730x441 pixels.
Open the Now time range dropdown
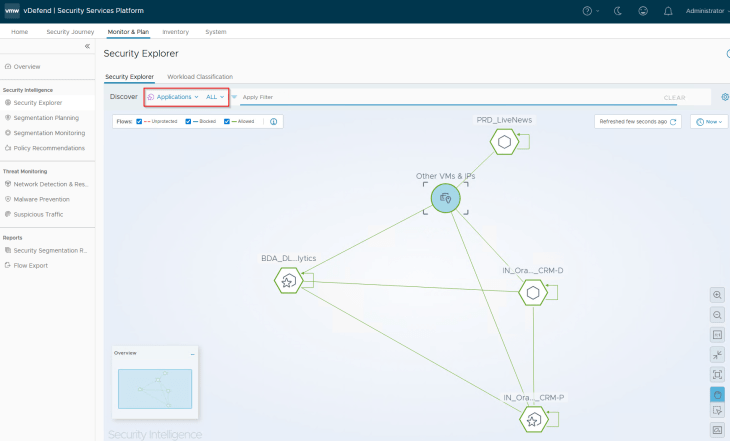pos(709,121)
